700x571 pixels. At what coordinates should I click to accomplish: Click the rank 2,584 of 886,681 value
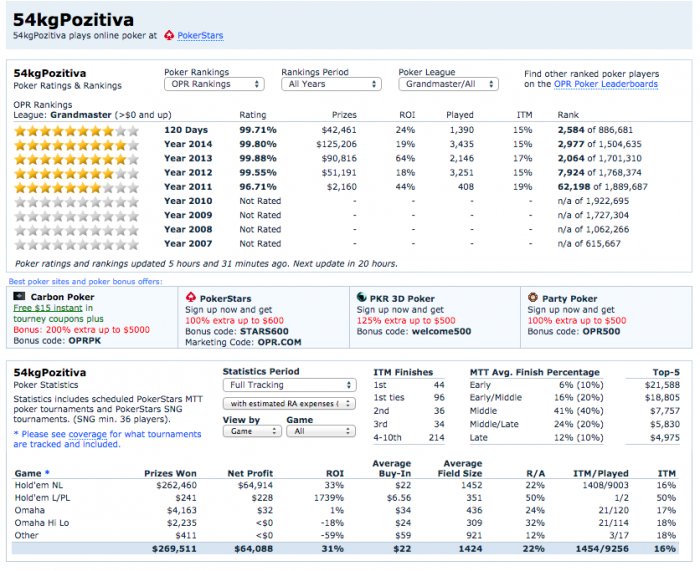(595, 130)
